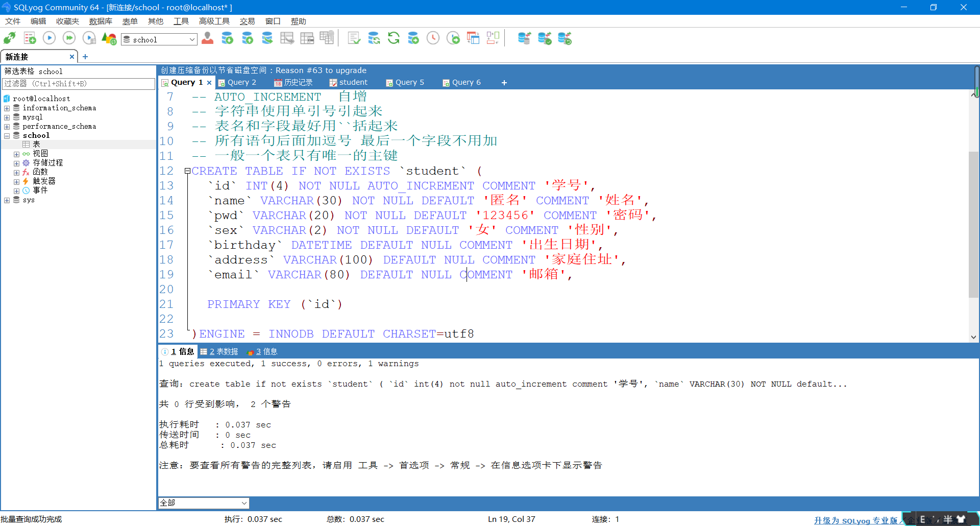980x526 pixels.
Task: Execute all queries with double-play icon
Action: pyautogui.click(x=68, y=38)
